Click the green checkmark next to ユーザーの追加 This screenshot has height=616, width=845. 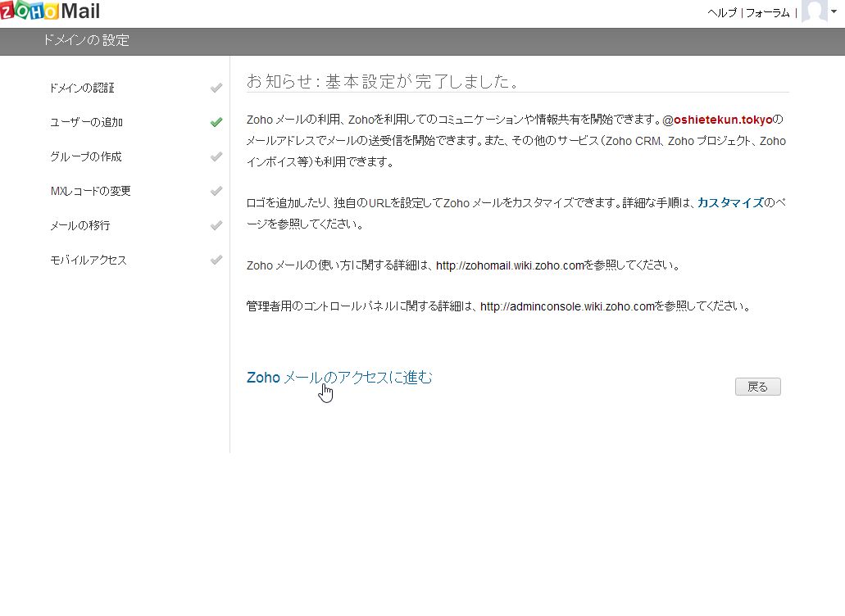pyautogui.click(x=216, y=122)
